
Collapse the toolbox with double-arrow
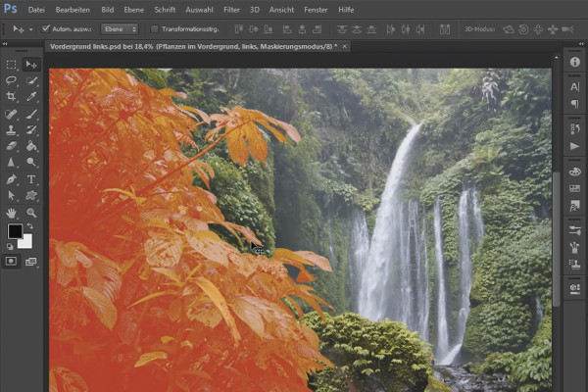[x=5, y=44]
